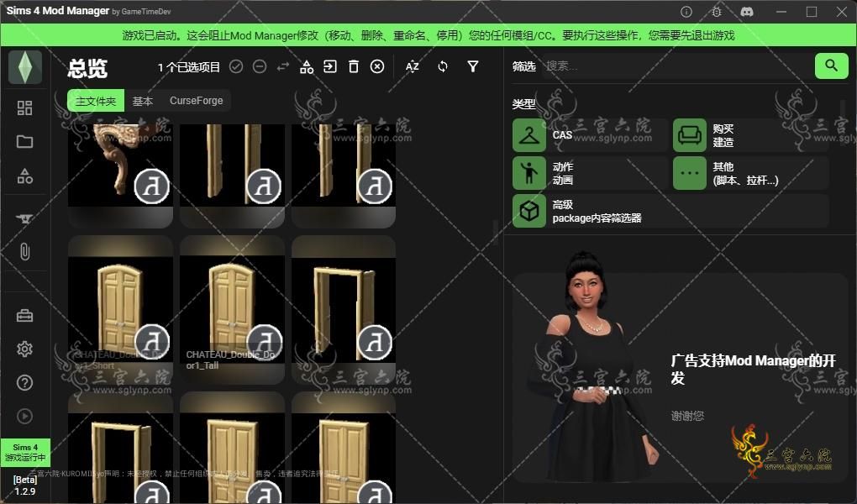This screenshot has width=857, height=504.
Task: Click the 广告支持Mod Manager的开发 ad text
Action: coord(753,369)
